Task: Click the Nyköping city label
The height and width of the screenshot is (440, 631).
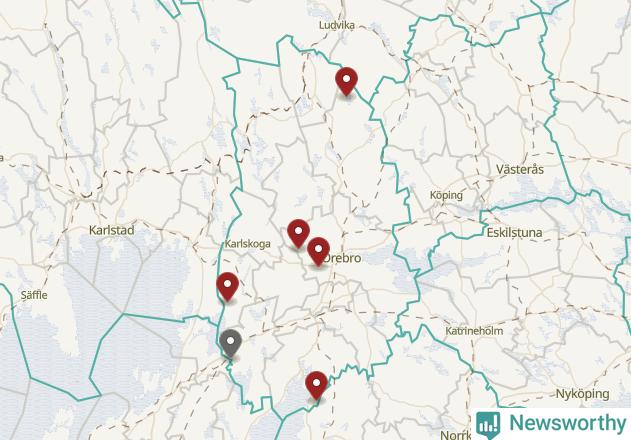Action: 582,393
